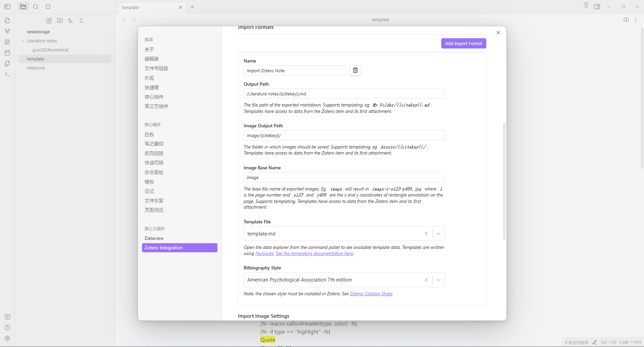Open the Zotero: Citation Styles link
The width and height of the screenshot is (644, 347).
[371, 294]
